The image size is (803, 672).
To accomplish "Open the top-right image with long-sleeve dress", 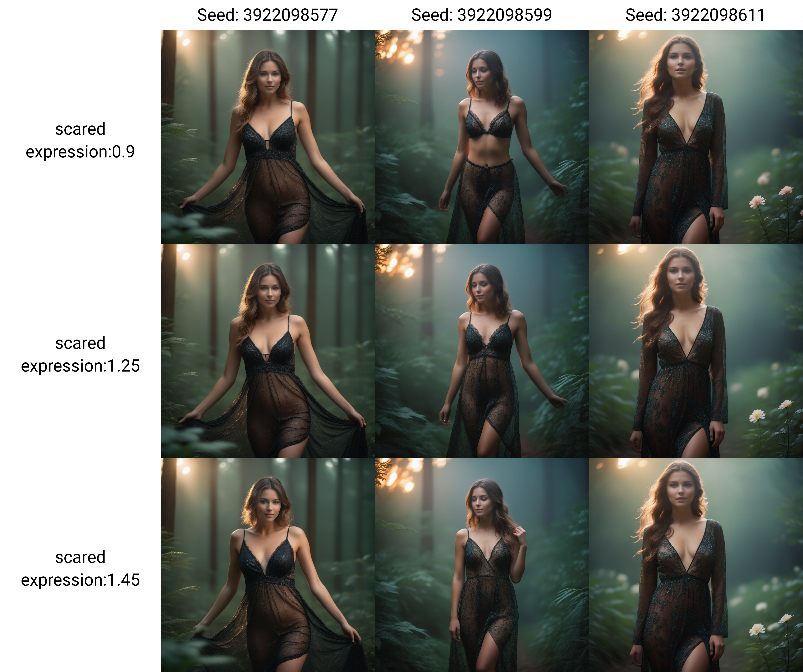I will coord(696,137).
